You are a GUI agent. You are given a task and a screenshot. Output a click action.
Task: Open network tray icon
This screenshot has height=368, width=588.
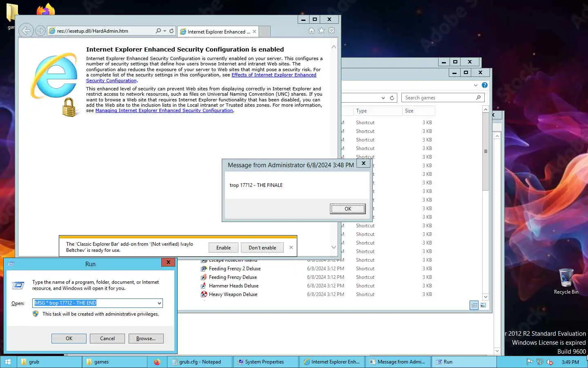point(540,362)
